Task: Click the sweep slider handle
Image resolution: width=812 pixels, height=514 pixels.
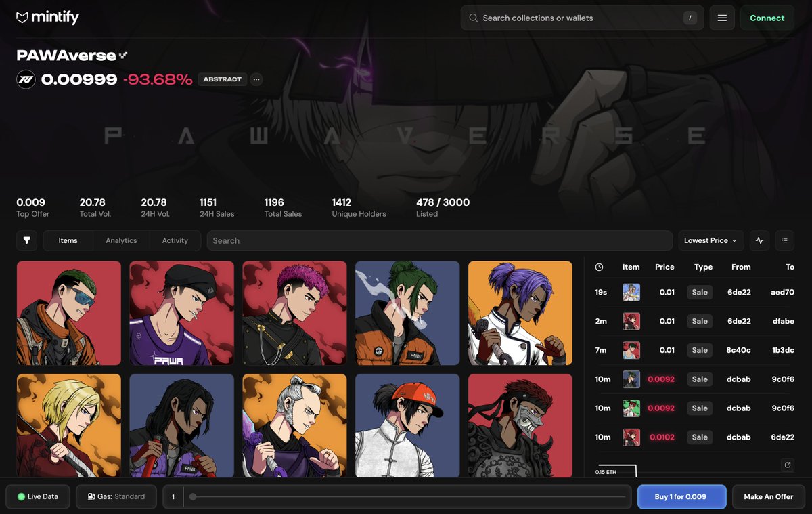Action: coord(193,496)
